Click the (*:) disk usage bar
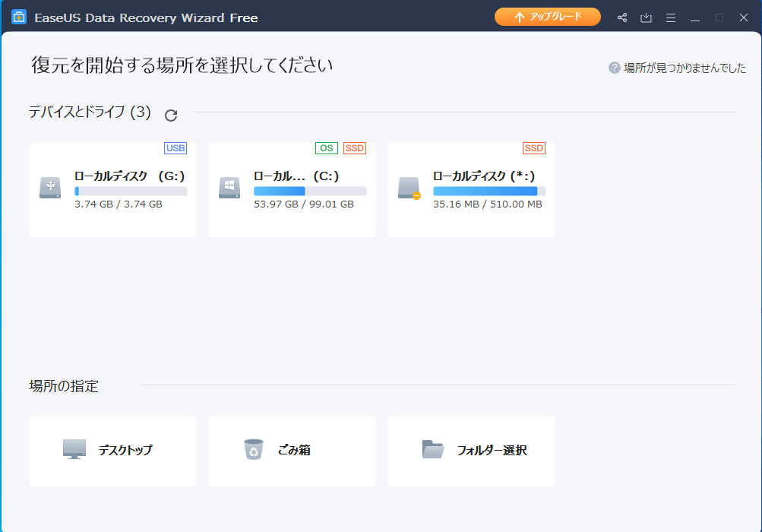The image size is (762, 532). [x=489, y=192]
